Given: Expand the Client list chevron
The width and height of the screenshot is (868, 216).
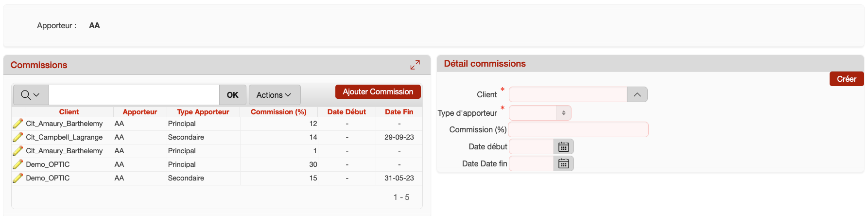Looking at the screenshot, I should coord(637,94).
